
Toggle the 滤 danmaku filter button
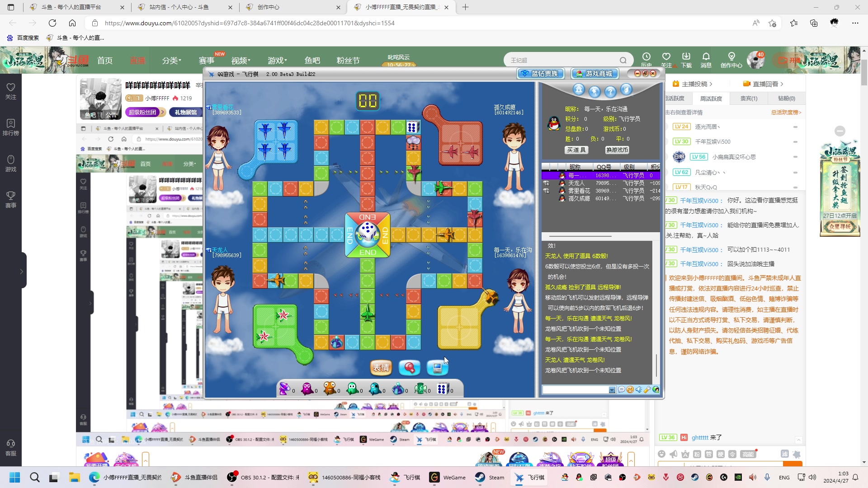pyautogui.click(x=785, y=454)
